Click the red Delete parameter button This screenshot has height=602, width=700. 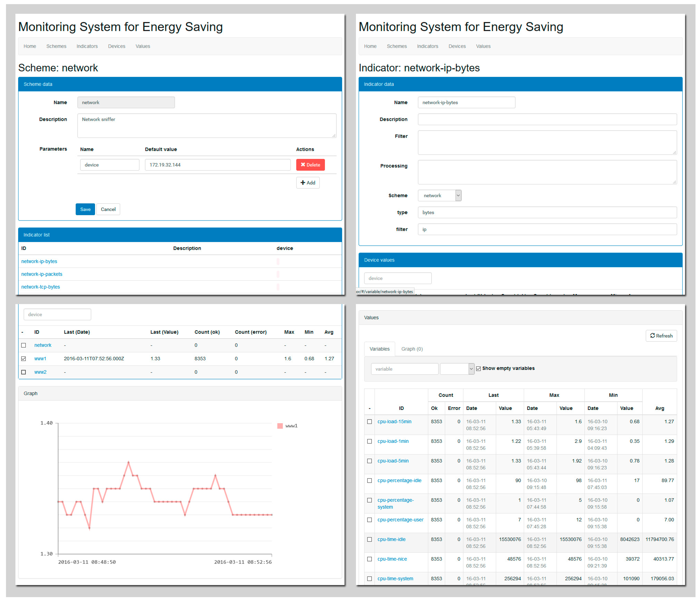310,165
